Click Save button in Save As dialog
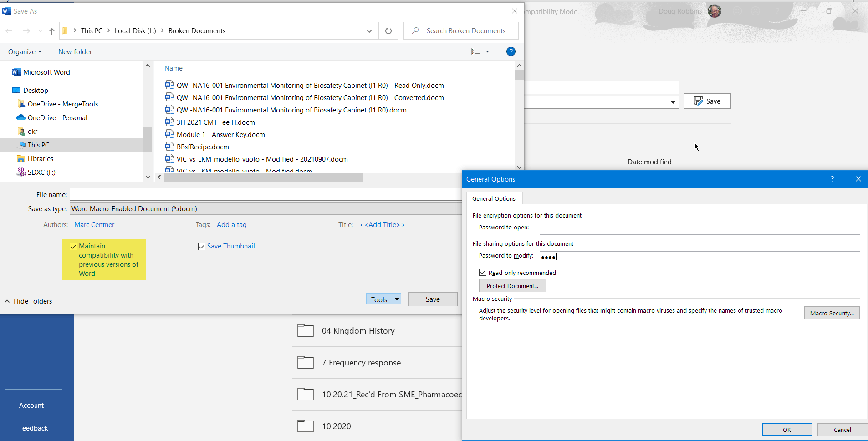The image size is (868, 441). (433, 299)
